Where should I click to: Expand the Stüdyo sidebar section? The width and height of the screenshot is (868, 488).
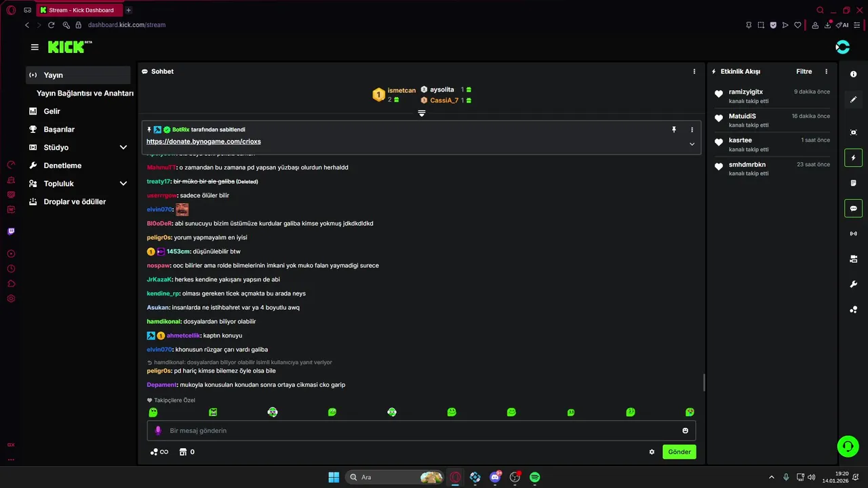[123, 147]
